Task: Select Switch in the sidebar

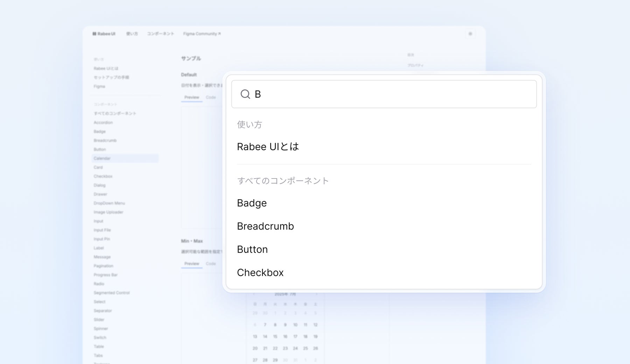Action: pos(100,337)
